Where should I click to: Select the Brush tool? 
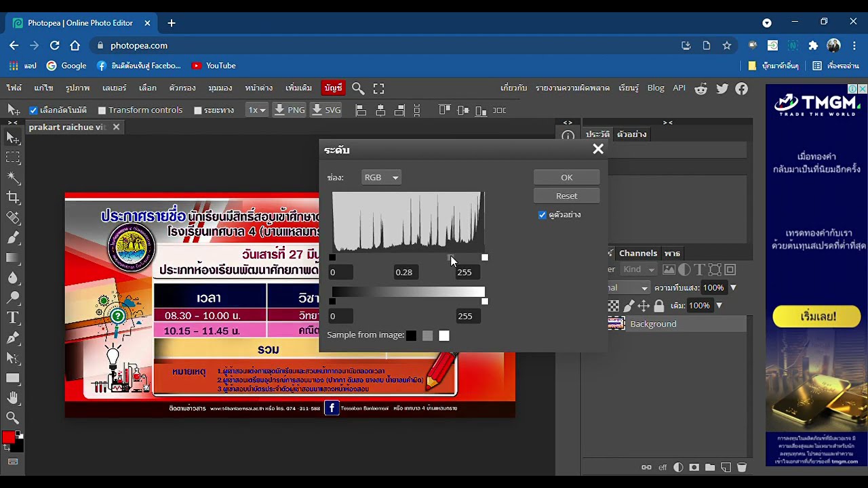pos(13,238)
